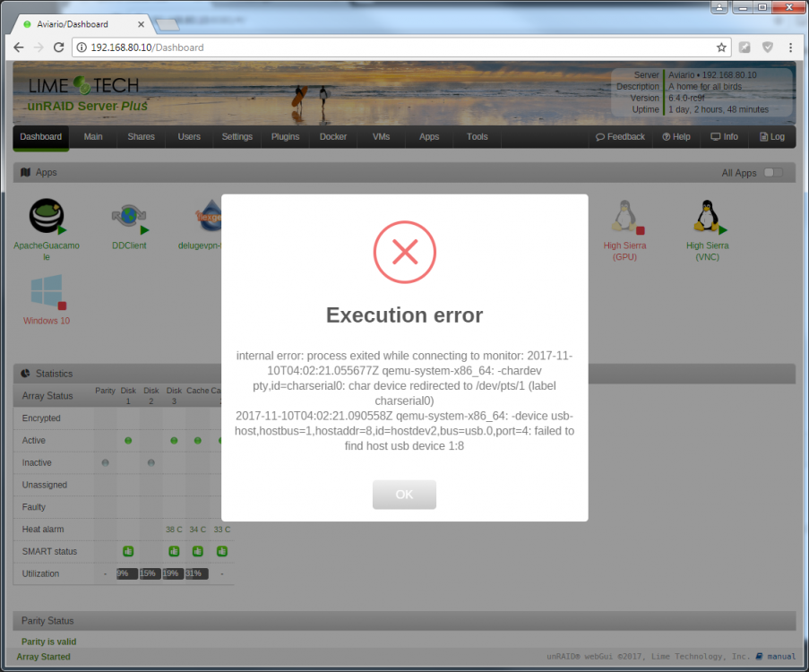
Task: Dismiss the Execution error with OK
Action: [404, 495]
